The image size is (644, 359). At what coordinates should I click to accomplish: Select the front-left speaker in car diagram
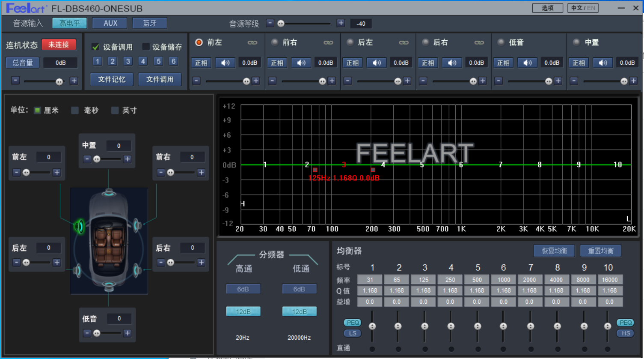click(80, 226)
